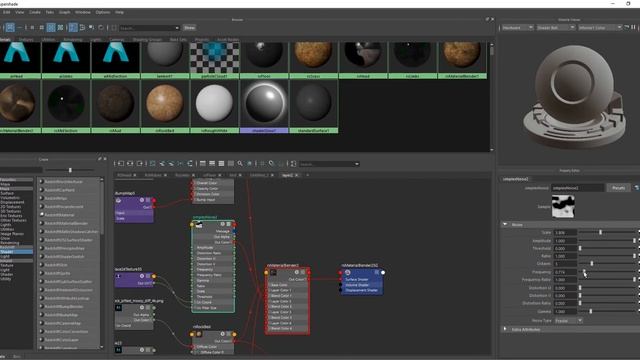Screen dimensions: 640x360
Task: Select 2D Textures category in Create panel
Action: 11,207
